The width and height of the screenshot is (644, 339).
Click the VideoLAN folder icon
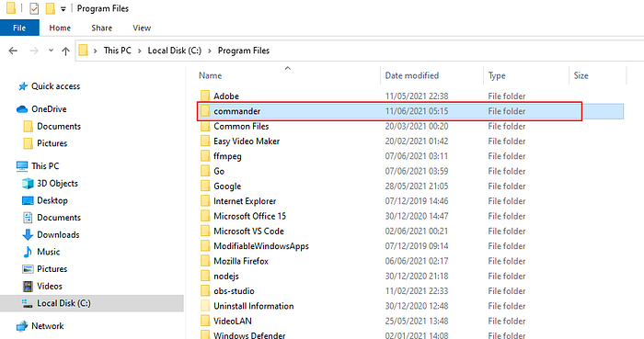[x=205, y=321]
